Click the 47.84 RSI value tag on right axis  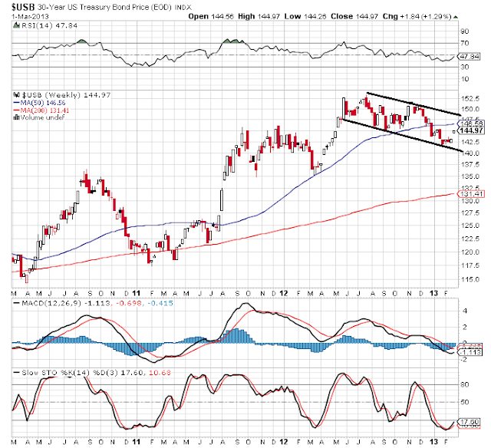tap(469, 57)
